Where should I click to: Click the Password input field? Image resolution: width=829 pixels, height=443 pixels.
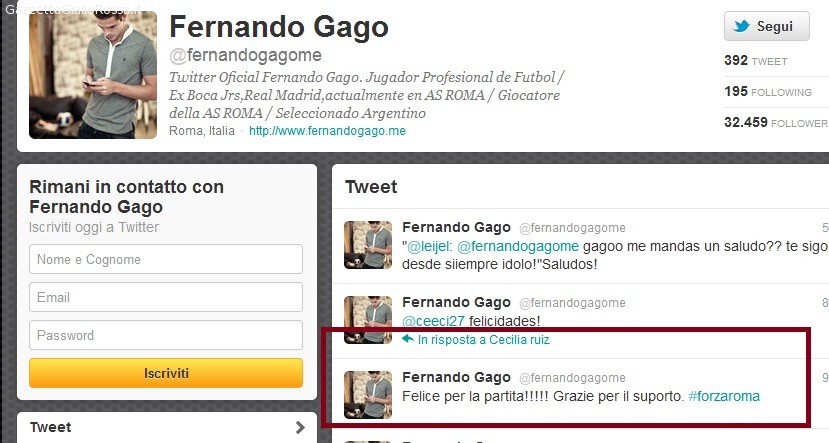[166, 335]
